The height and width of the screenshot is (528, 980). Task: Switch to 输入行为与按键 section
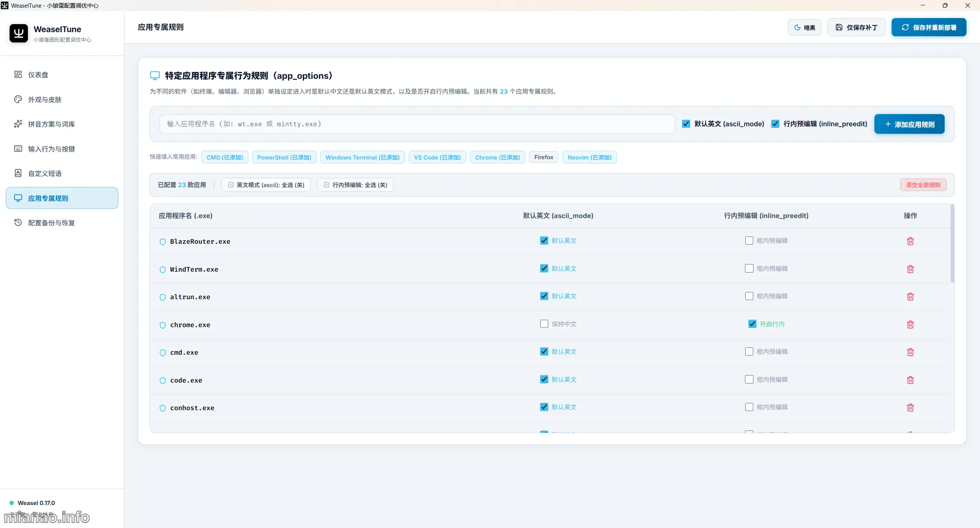click(62, 149)
